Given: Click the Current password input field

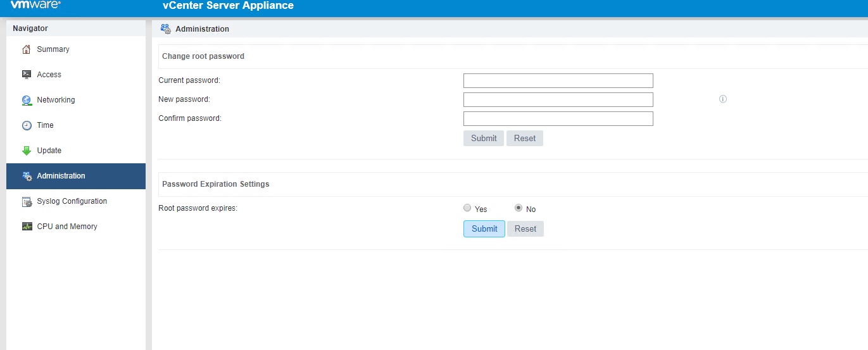Looking at the screenshot, I should pos(558,80).
